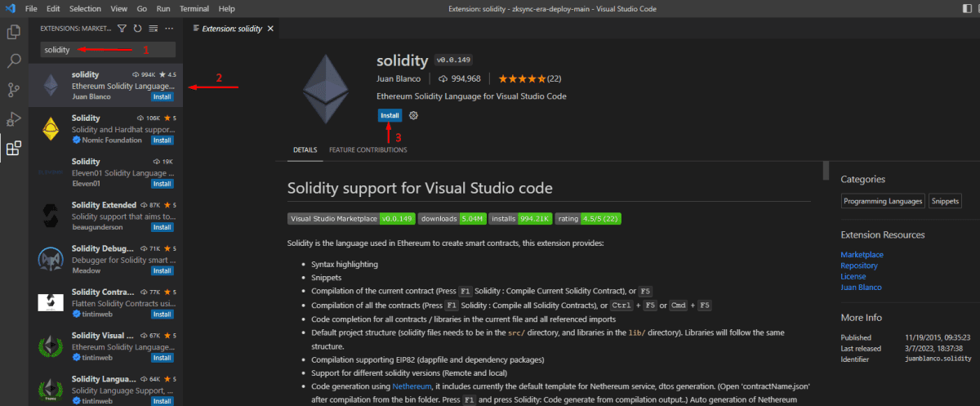
Task: Refresh the extensions list
Action: coord(137,29)
